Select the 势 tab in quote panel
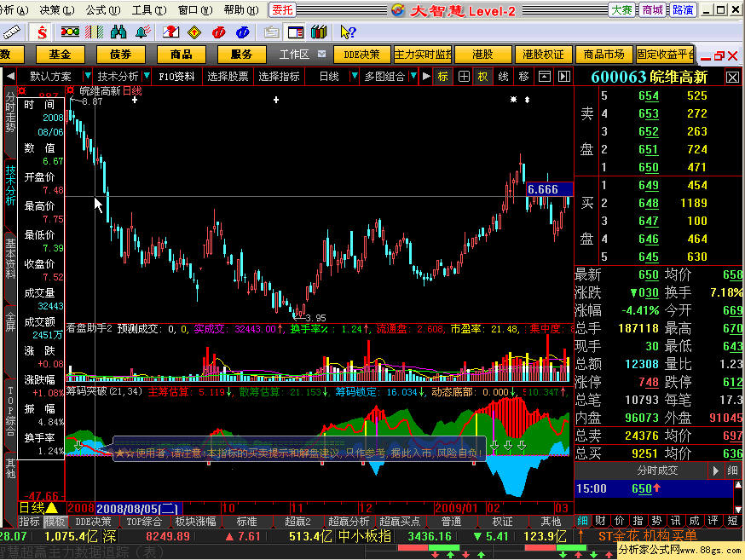745x560 pixels. pyautogui.click(x=656, y=521)
